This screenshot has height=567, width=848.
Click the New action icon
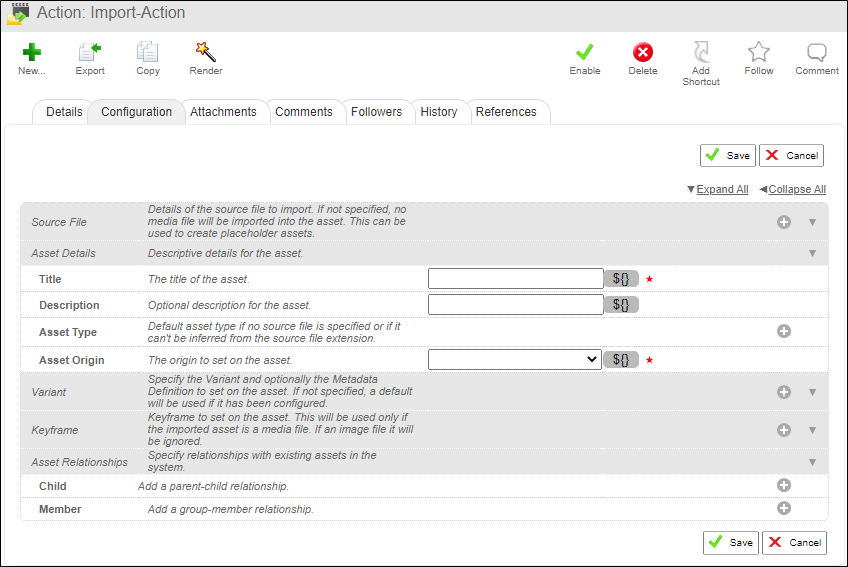click(32, 54)
